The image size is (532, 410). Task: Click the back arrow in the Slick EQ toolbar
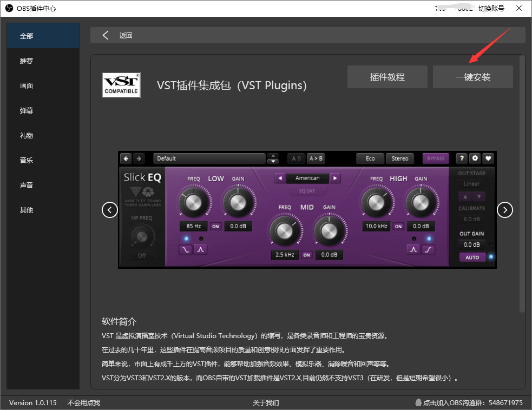click(126, 158)
